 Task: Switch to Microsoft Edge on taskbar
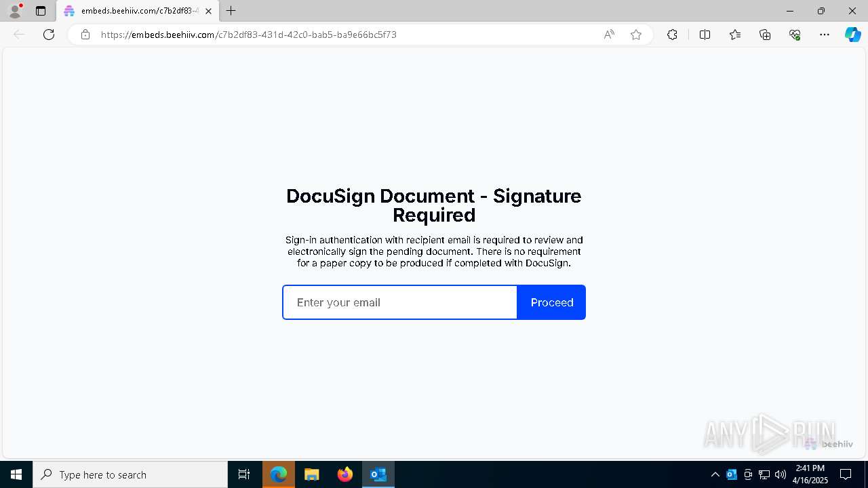(279, 474)
